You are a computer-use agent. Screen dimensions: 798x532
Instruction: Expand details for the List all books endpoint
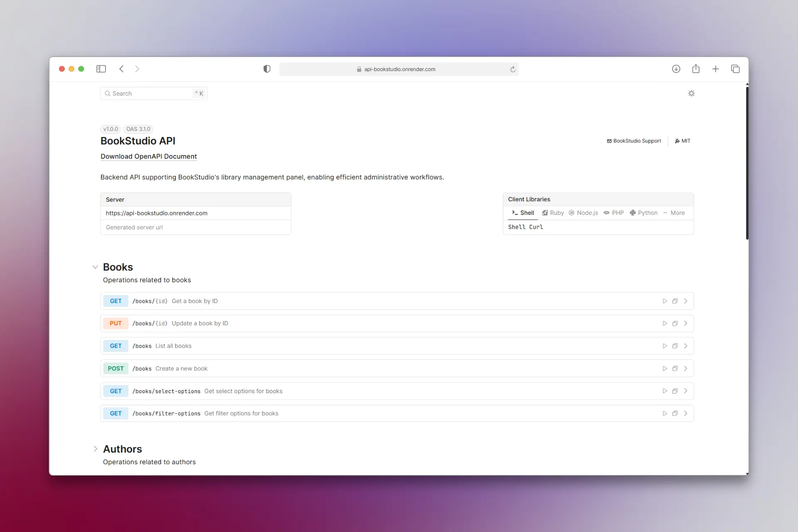point(685,345)
